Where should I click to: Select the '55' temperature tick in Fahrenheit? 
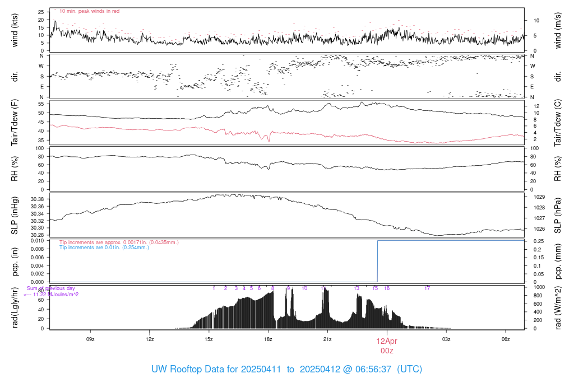[x=41, y=104]
